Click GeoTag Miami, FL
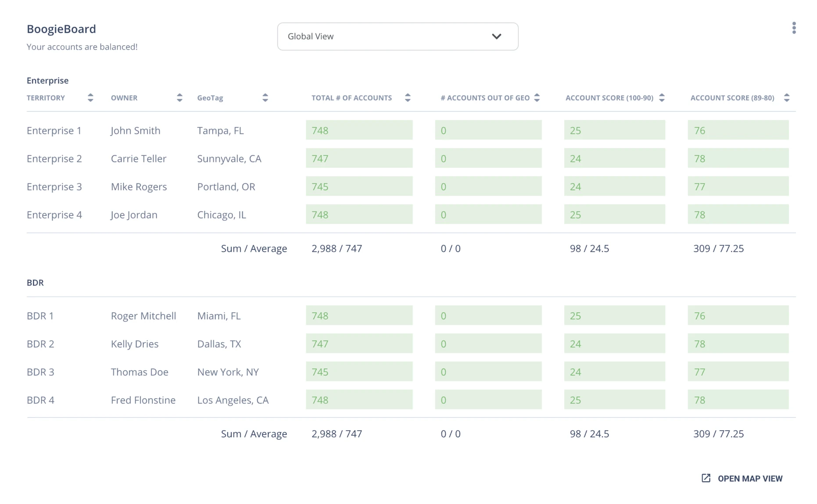Screen dimensions: 817x504 coord(219,315)
